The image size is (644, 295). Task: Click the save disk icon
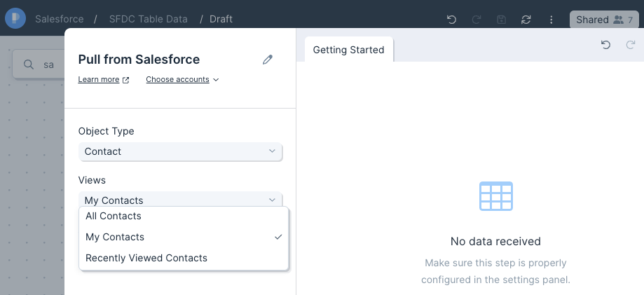click(x=501, y=20)
